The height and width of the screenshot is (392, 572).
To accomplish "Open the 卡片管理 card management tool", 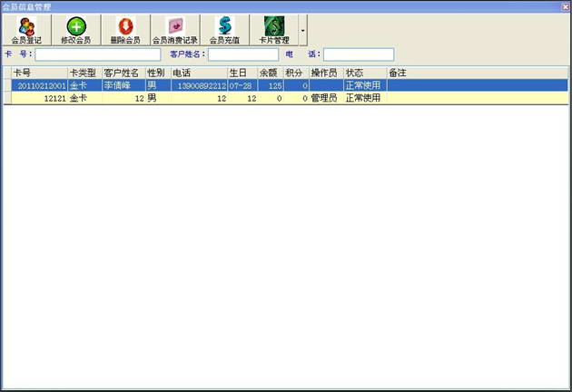I will click(274, 30).
